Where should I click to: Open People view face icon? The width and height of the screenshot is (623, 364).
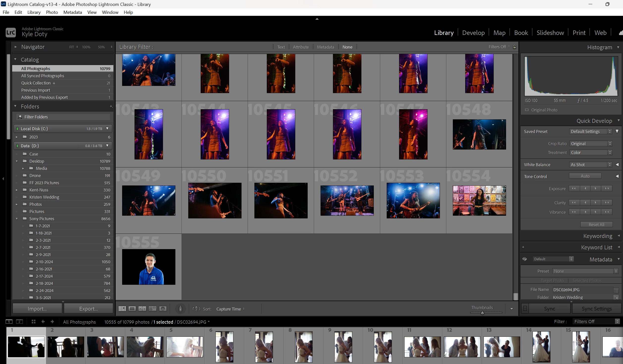[163, 309]
